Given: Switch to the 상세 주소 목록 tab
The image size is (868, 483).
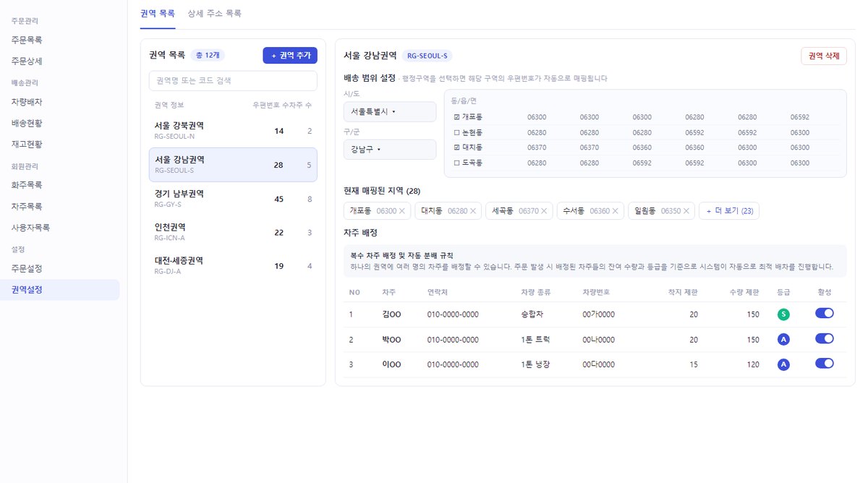Looking at the screenshot, I should 214,13.
